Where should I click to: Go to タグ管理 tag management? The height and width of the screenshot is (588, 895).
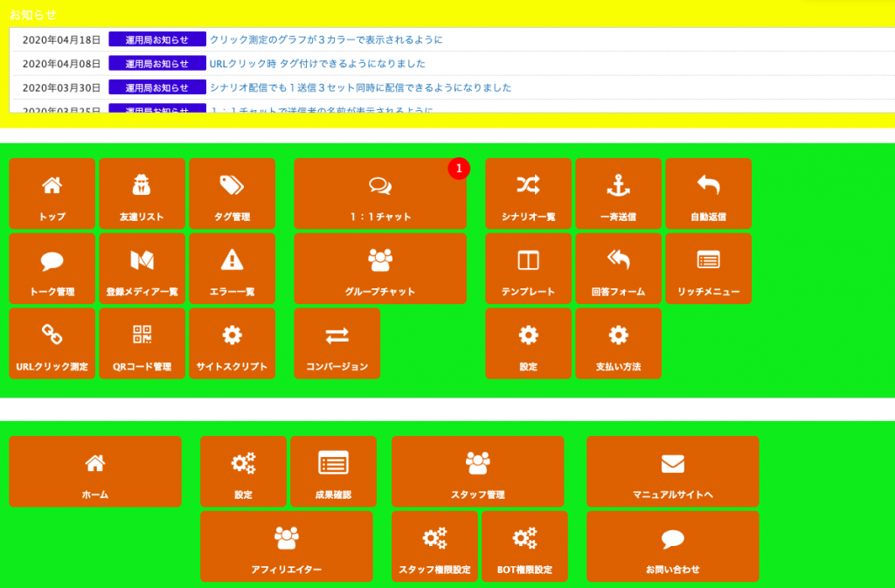(x=232, y=194)
